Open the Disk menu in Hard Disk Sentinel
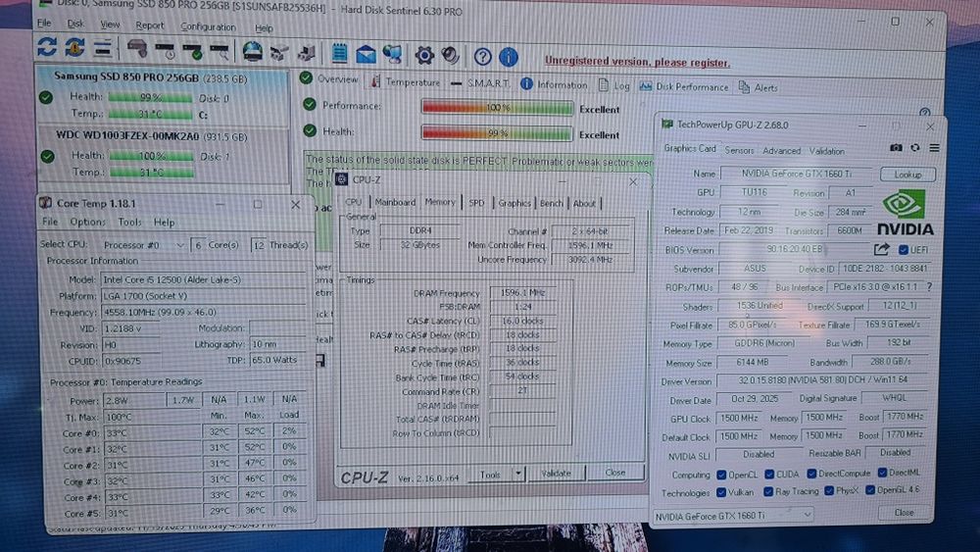Screen dimensions: 980x552 (x=75, y=24)
